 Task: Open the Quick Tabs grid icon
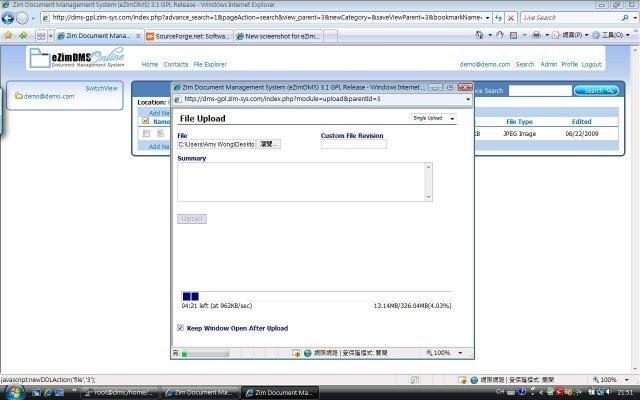(41, 36)
